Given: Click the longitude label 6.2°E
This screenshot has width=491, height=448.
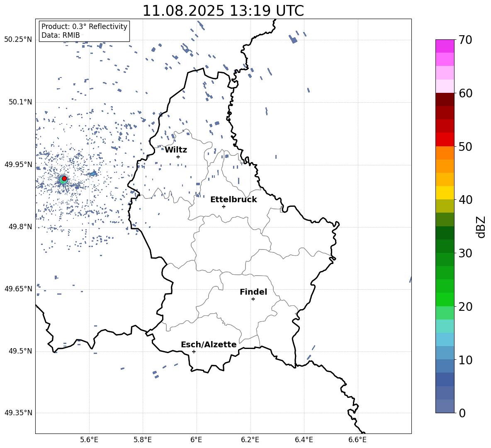Looking at the screenshot, I should coord(250,440).
